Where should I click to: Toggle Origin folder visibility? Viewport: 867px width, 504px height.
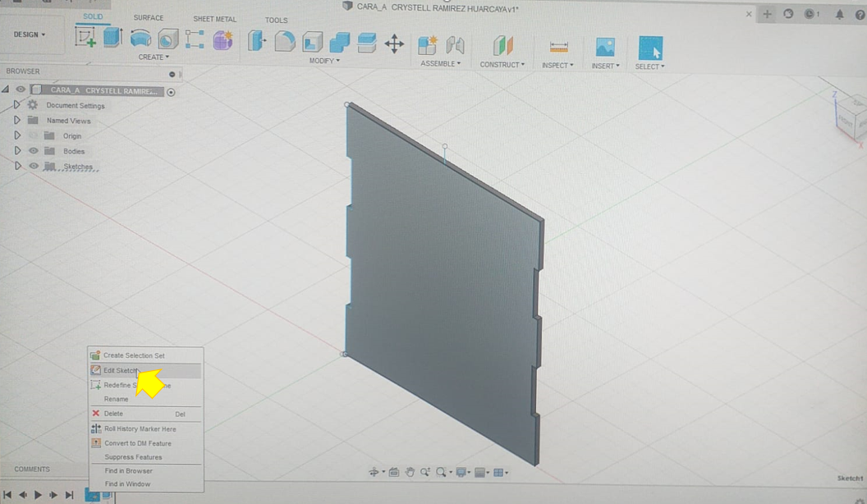coord(34,135)
